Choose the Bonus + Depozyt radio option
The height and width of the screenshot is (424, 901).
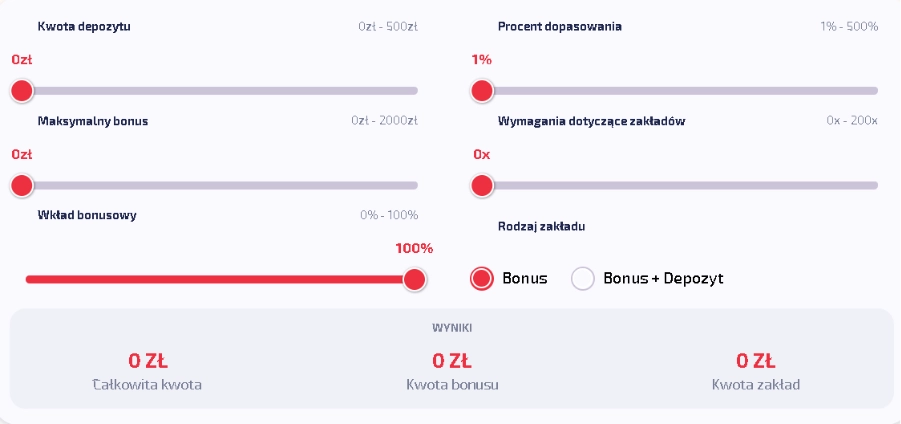pos(583,279)
